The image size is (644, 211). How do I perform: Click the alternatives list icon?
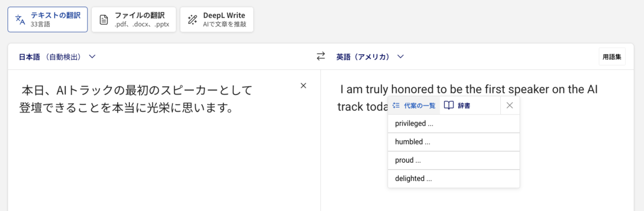pos(396,105)
